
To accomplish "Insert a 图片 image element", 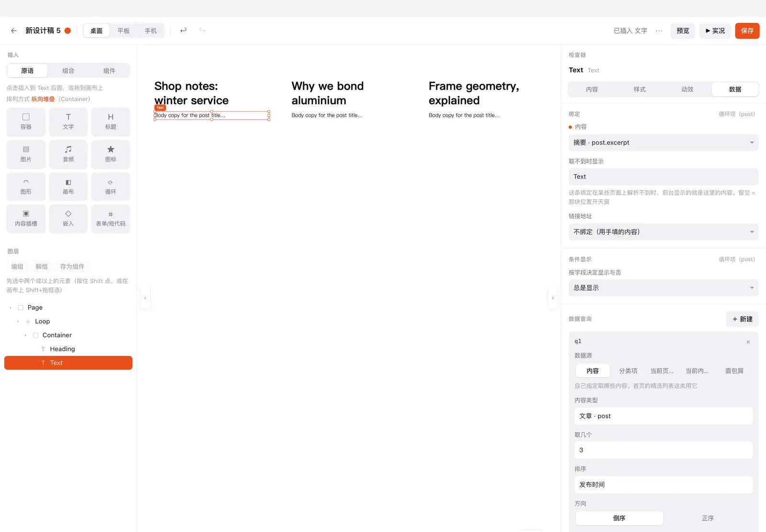I will click(x=26, y=154).
